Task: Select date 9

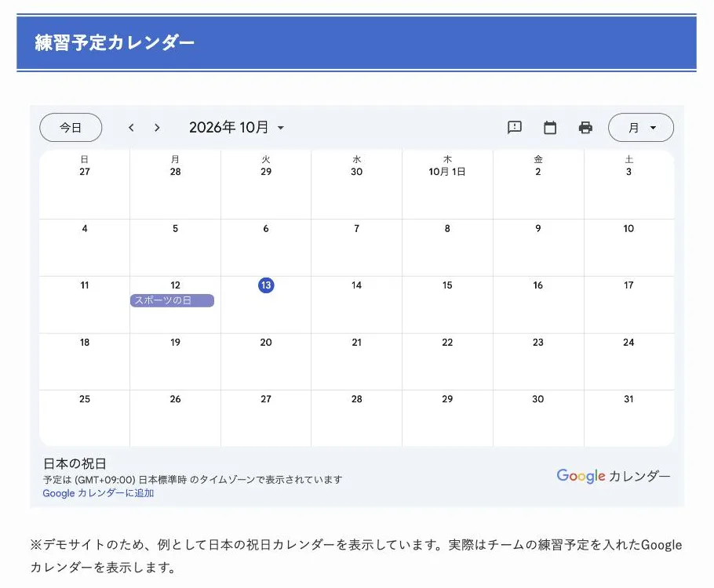Action: tap(537, 228)
